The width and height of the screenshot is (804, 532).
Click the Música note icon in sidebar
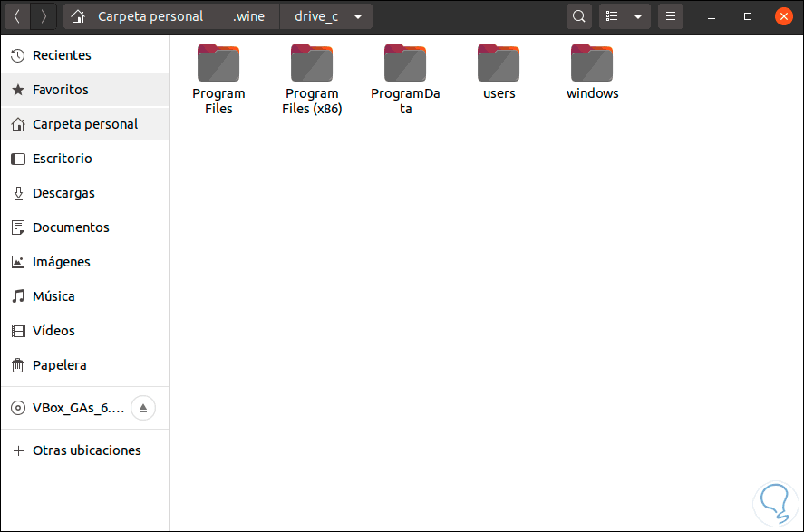coord(18,296)
